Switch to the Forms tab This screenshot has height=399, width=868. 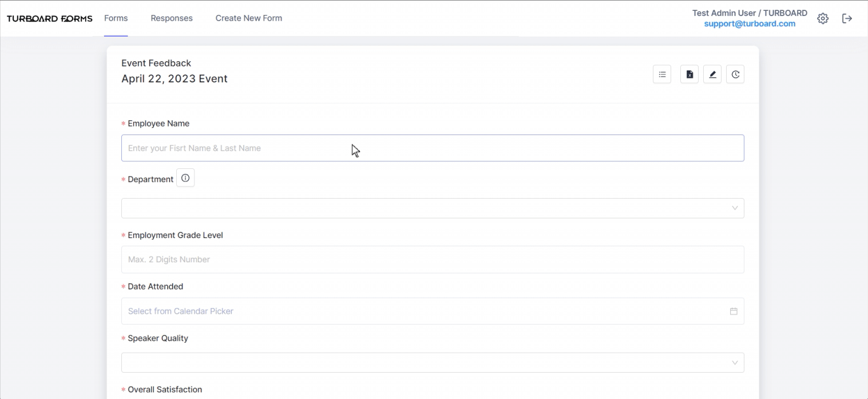pos(116,18)
